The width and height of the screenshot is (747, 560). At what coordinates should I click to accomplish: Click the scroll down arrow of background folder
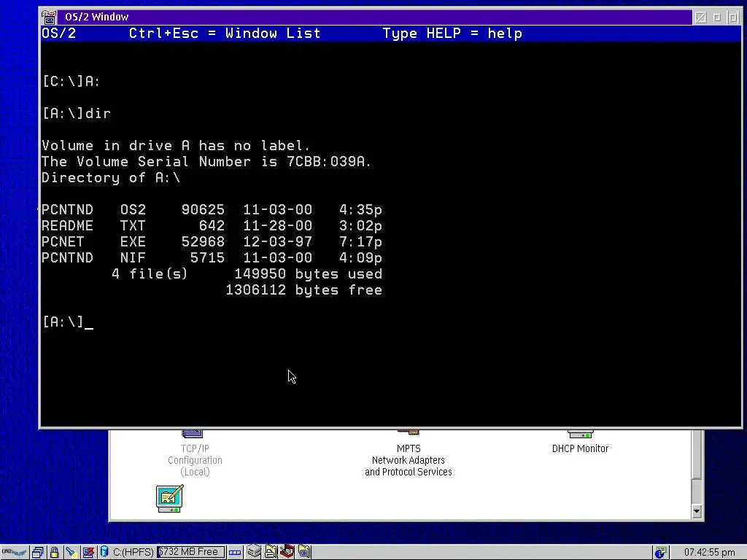pos(697,512)
